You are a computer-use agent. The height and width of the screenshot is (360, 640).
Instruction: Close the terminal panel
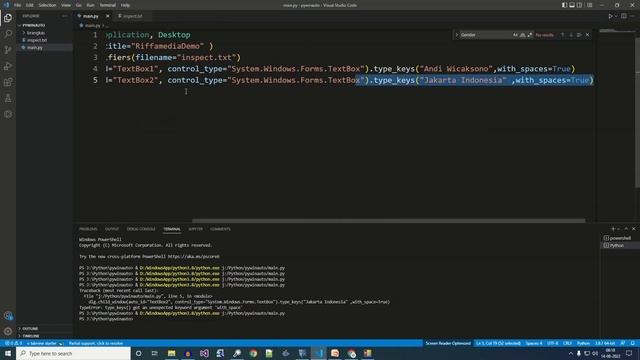coord(633,229)
